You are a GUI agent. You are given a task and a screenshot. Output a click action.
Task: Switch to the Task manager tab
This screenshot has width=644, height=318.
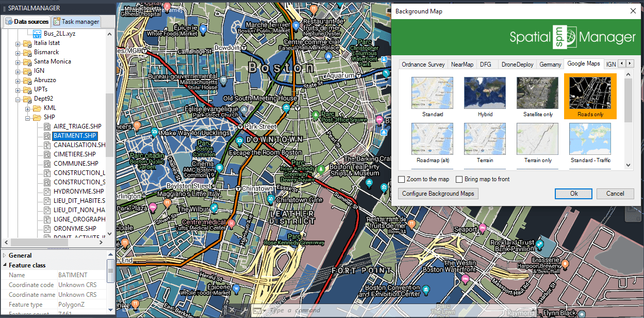point(76,22)
